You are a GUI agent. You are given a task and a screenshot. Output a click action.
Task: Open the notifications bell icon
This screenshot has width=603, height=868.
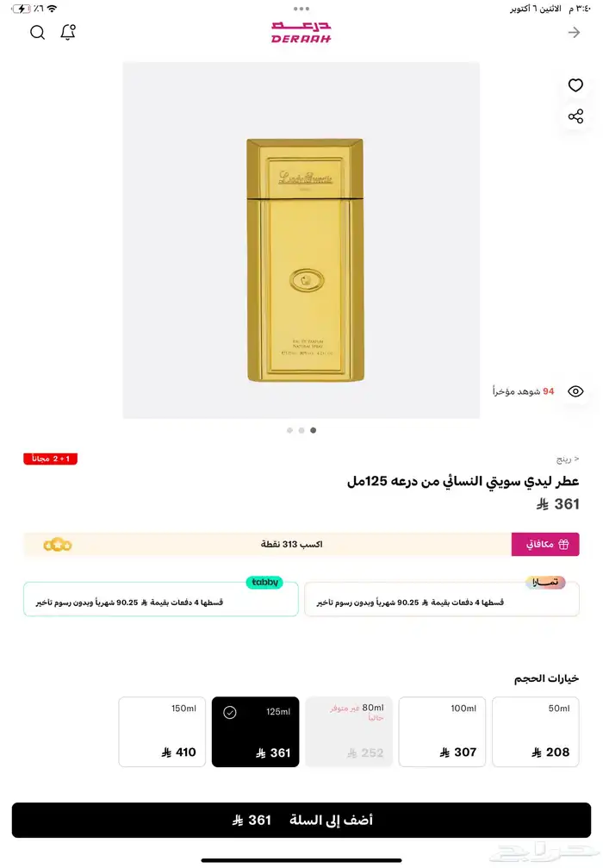coord(68,32)
